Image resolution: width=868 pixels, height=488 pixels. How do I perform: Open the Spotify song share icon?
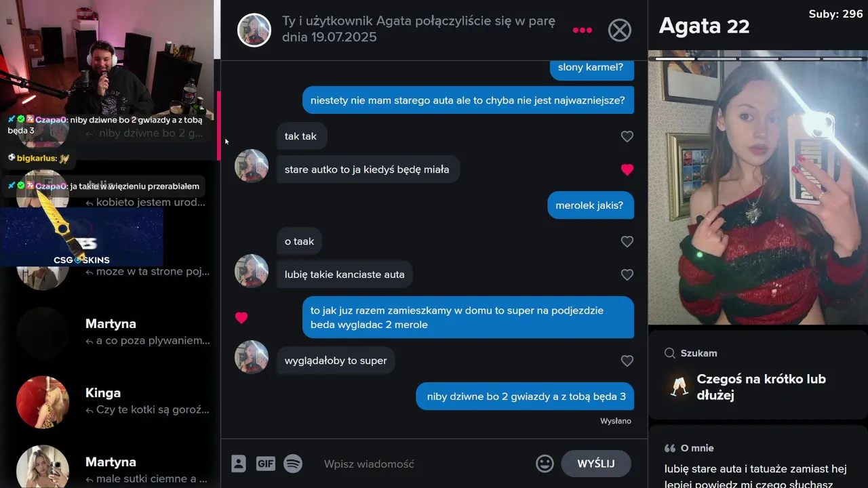tap(293, 464)
